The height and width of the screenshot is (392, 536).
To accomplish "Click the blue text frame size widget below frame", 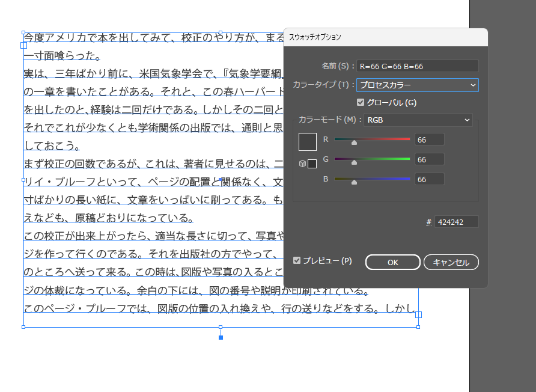I will 221,338.
